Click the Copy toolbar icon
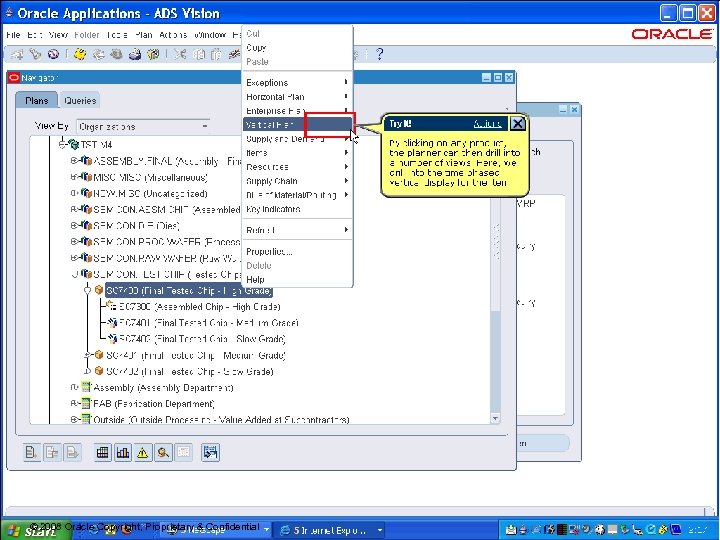The image size is (720, 540). pos(198,54)
